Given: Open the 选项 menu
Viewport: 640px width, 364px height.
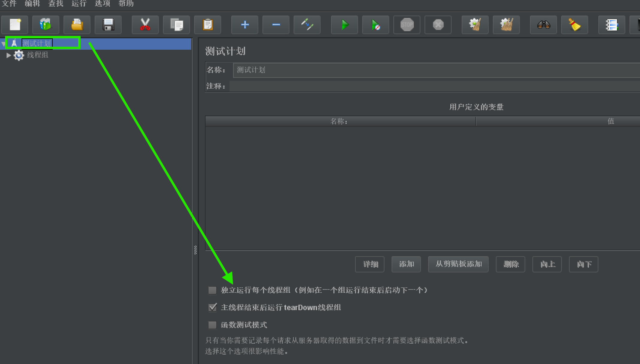Looking at the screenshot, I should [x=102, y=4].
